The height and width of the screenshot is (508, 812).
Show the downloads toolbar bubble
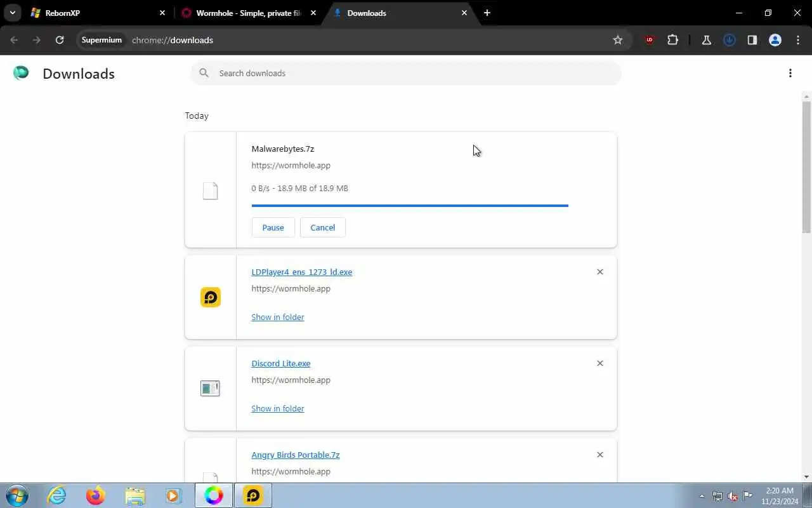pyautogui.click(x=730, y=40)
